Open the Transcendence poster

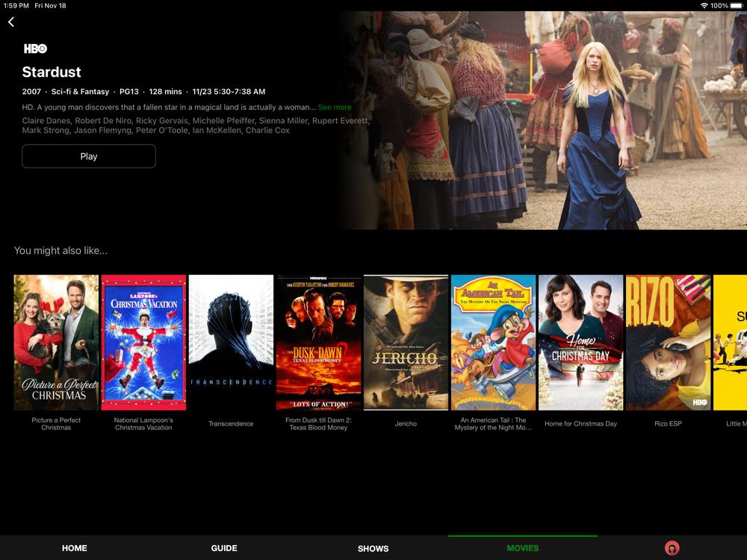click(231, 343)
